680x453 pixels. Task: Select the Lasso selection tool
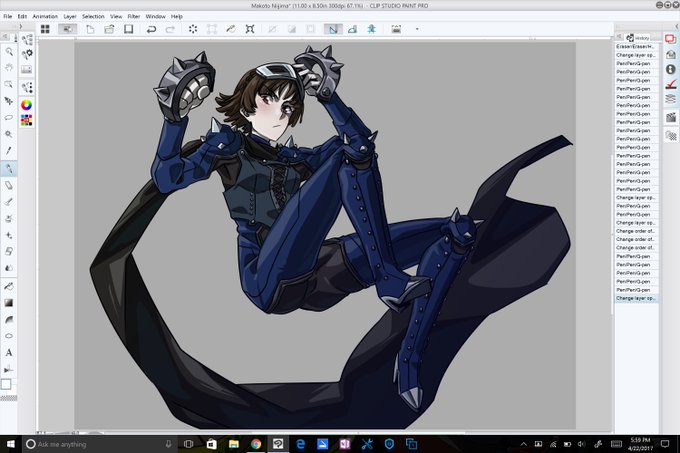point(9,117)
